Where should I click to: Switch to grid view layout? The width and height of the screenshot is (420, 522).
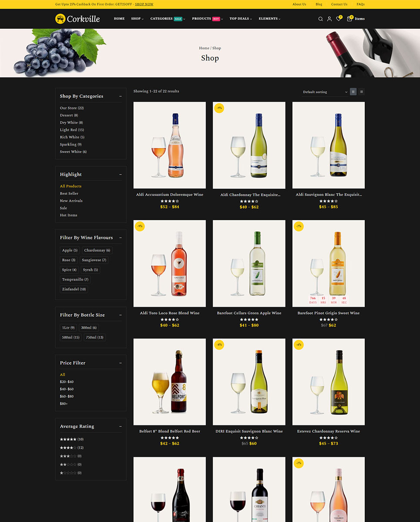353,92
